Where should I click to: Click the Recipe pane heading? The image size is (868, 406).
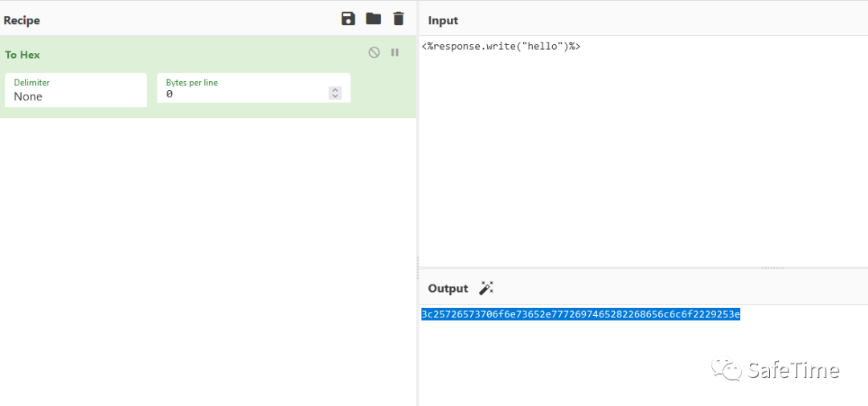(x=22, y=20)
